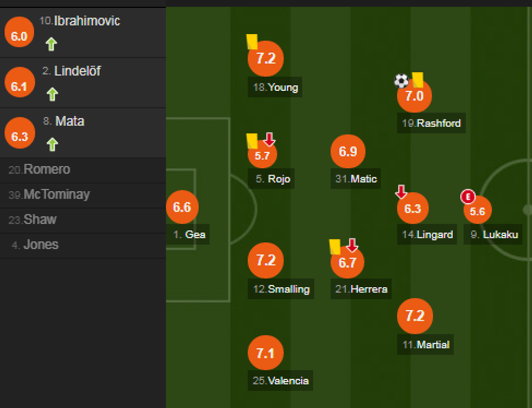Click the goal ball icon on Rashford

401,81
